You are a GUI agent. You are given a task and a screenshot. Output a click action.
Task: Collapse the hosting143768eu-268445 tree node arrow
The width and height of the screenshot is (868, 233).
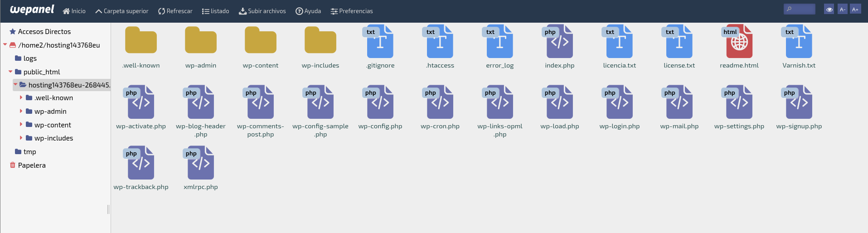(15, 85)
